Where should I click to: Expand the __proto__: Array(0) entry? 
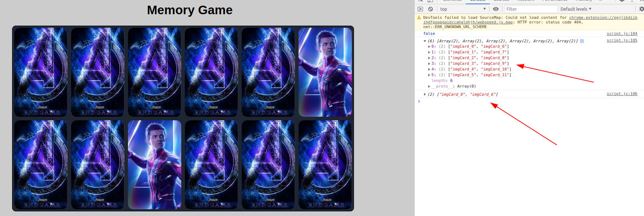point(429,86)
